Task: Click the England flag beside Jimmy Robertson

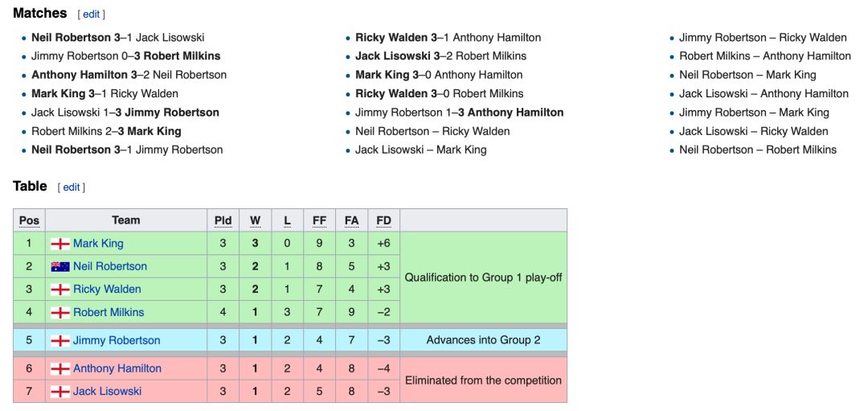Action: point(60,341)
